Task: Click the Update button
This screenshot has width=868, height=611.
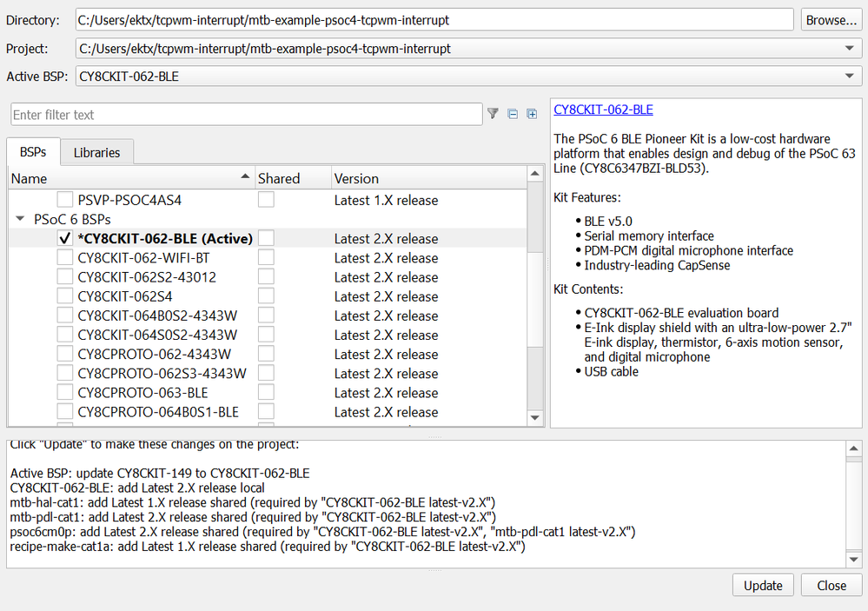Action: click(x=763, y=585)
